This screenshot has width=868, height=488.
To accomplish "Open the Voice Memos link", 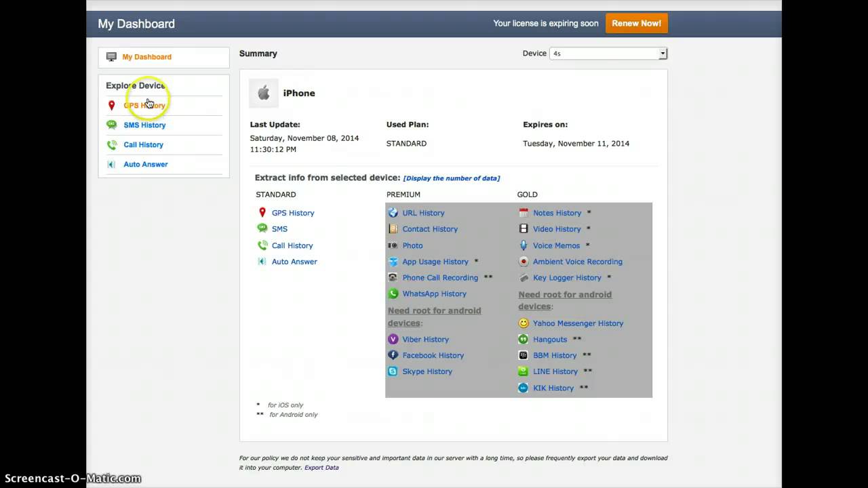I will click(556, 245).
